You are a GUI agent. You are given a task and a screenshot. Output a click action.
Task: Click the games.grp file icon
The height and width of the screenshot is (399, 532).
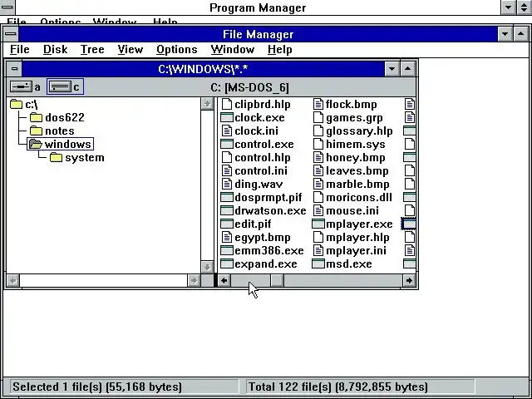click(x=318, y=117)
